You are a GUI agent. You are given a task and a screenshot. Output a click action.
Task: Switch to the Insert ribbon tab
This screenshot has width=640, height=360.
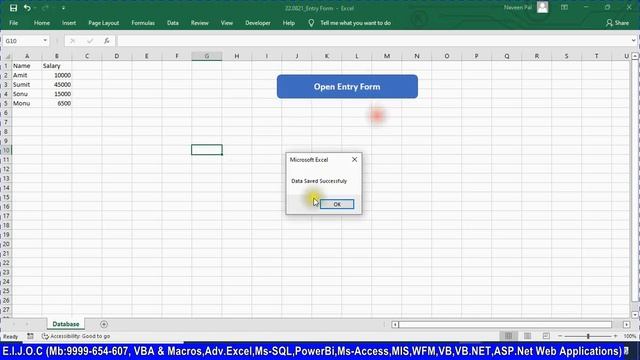(69, 23)
